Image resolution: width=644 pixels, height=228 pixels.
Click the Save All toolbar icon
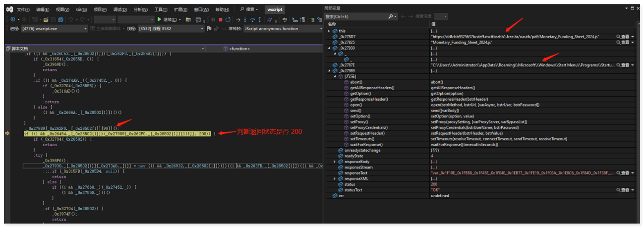pyautogui.click(x=60, y=19)
